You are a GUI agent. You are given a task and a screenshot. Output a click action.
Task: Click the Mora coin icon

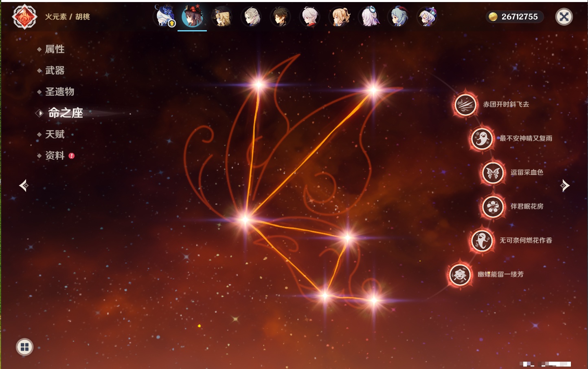click(x=493, y=17)
